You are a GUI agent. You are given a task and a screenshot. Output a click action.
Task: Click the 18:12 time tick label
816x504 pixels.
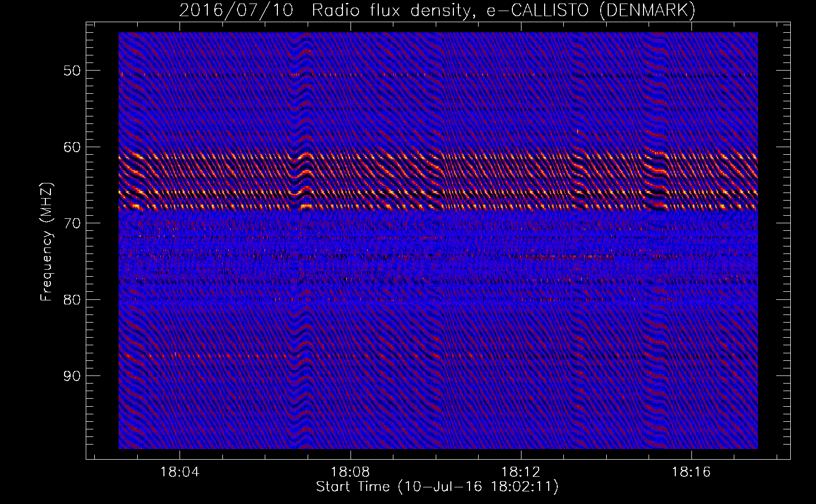[x=520, y=472]
